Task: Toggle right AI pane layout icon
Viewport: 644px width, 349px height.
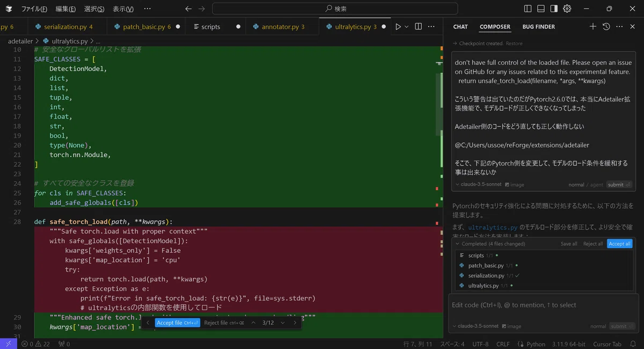Action: point(554,9)
